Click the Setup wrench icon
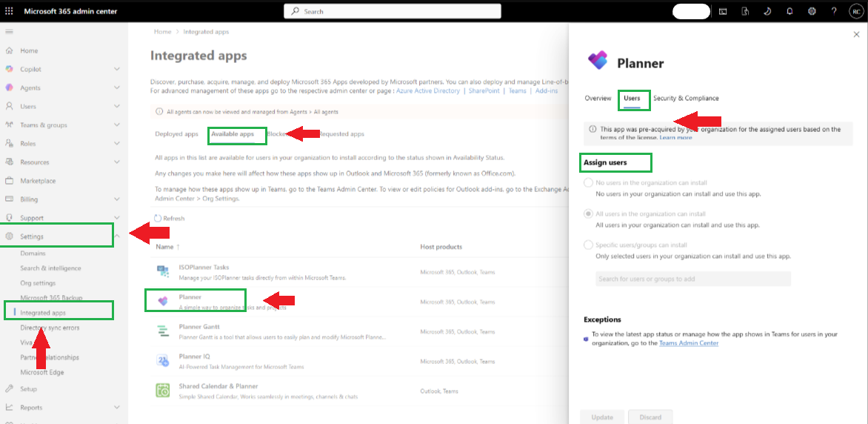 tap(9, 389)
